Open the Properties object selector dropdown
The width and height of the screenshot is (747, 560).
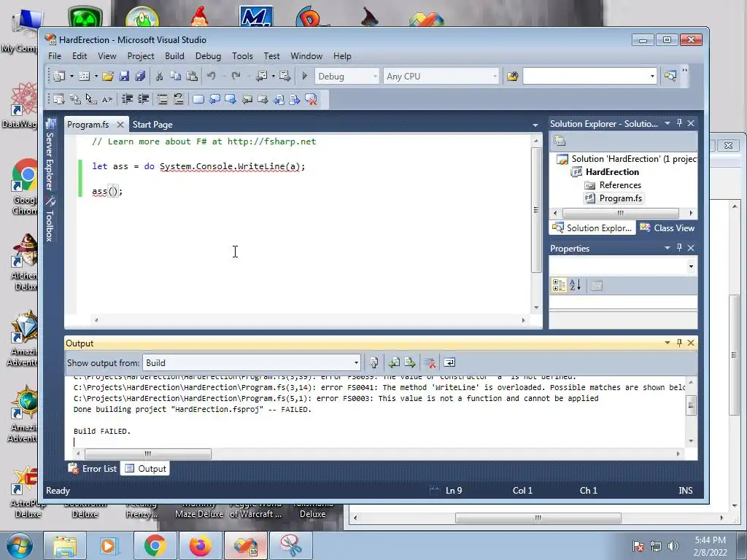pyautogui.click(x=691, y=266)
